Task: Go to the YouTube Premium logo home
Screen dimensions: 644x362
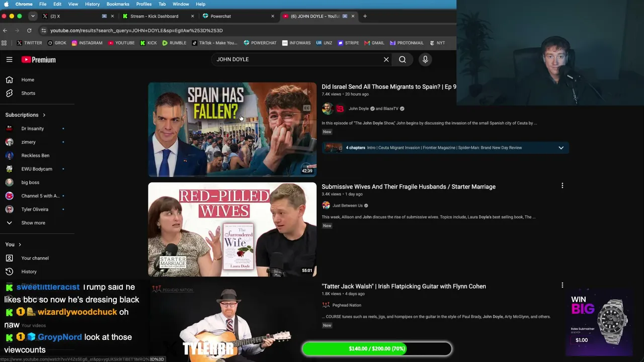Action: pyautogui.click(x=38, y=59)
